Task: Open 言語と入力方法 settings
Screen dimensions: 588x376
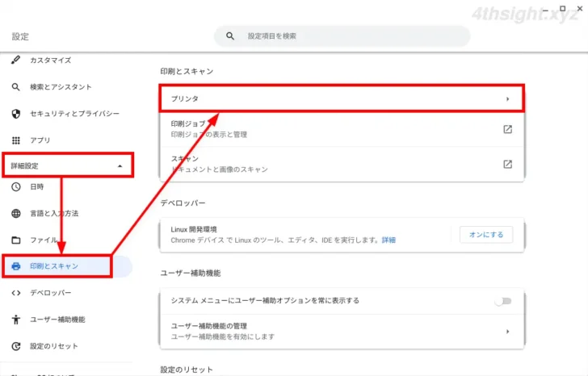Action: coord(54,214)
